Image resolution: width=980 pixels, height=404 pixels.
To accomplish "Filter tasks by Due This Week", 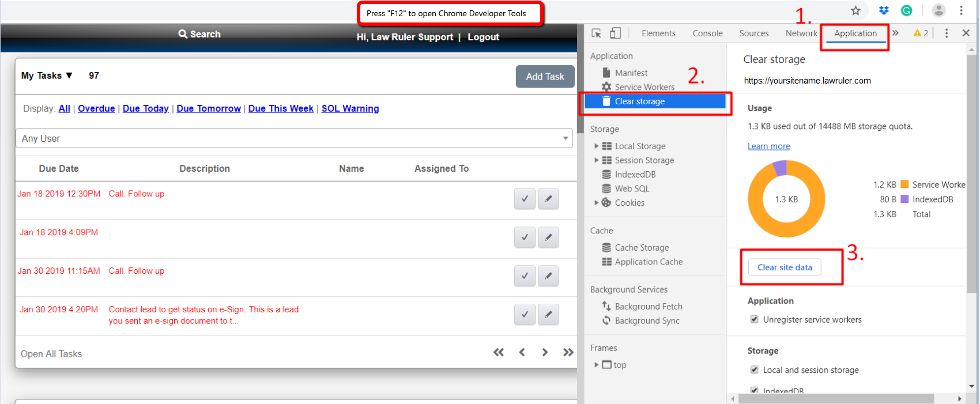I will pos(281,108).
